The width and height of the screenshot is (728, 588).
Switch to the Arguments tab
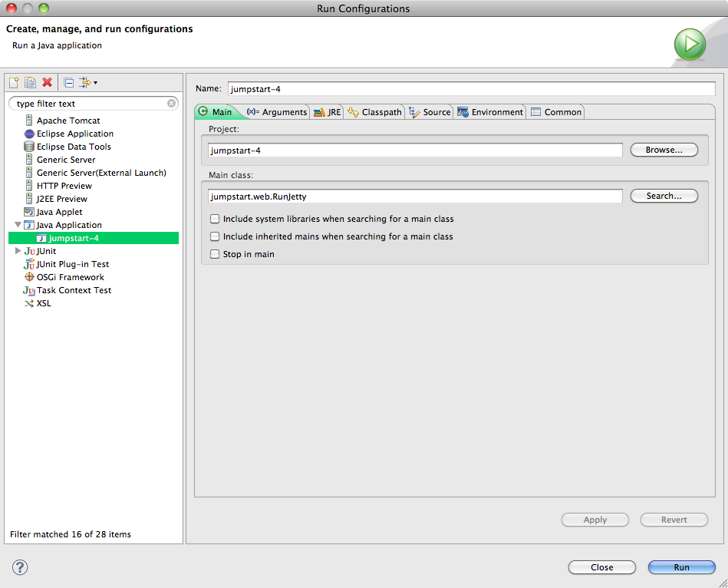pyautogui.click(x=277, y=112)
